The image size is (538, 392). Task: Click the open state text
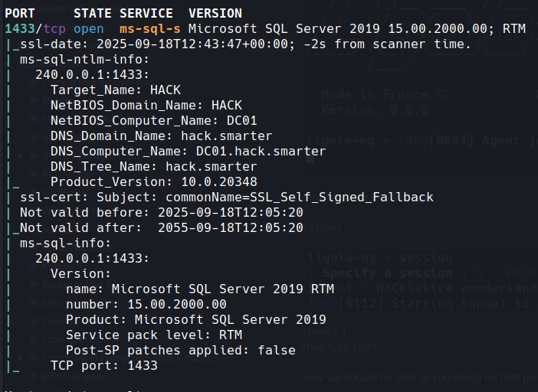(x=89, y=28)
